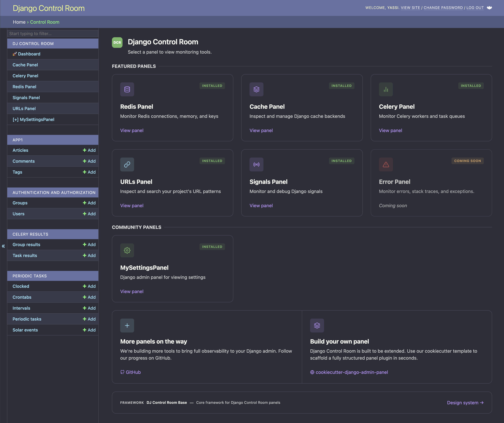
Task: Focus the sidebar filter input field
Action: click(53, 33)
